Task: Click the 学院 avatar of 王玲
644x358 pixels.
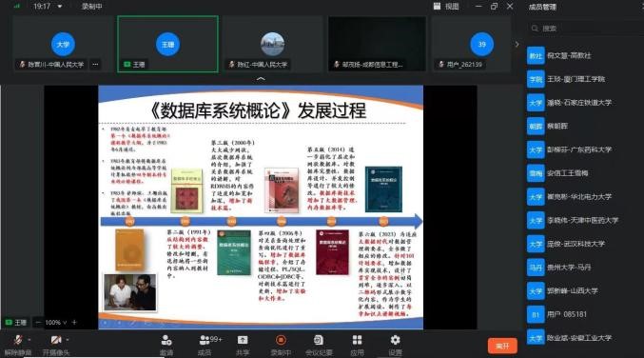Action: pos(536,79)
